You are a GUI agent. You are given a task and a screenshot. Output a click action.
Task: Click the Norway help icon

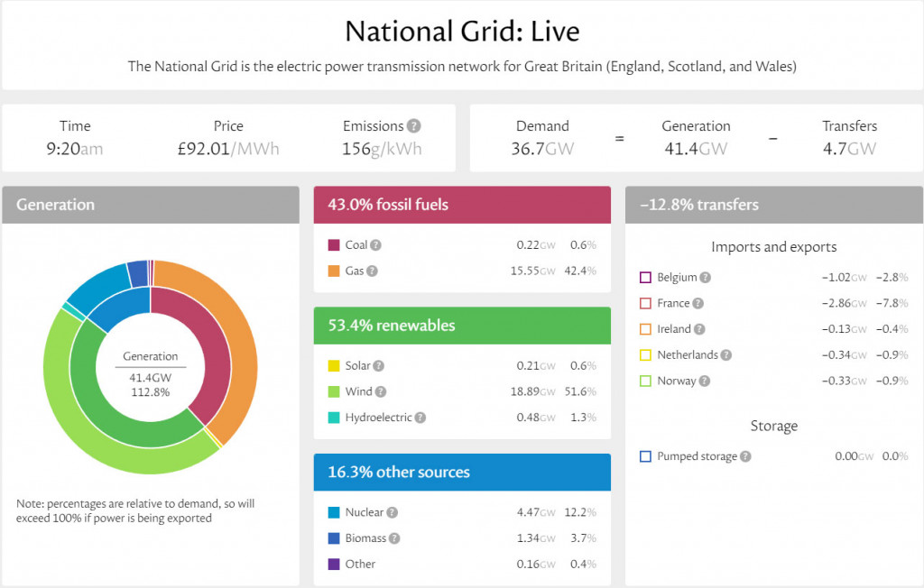click(x=704, y=381)
